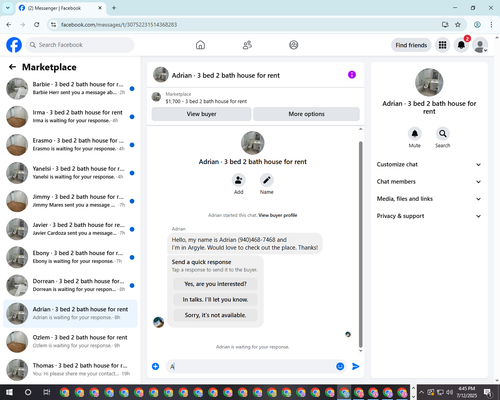Open the taskbar volume icon
Image resolution: width=500 pixels, height=400 pixels.
pos(449,392)
